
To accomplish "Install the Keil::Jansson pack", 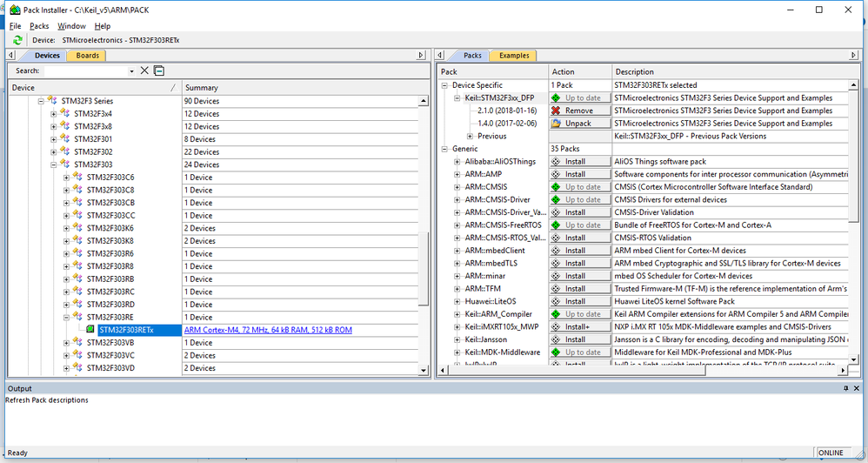I will [580, 339].
